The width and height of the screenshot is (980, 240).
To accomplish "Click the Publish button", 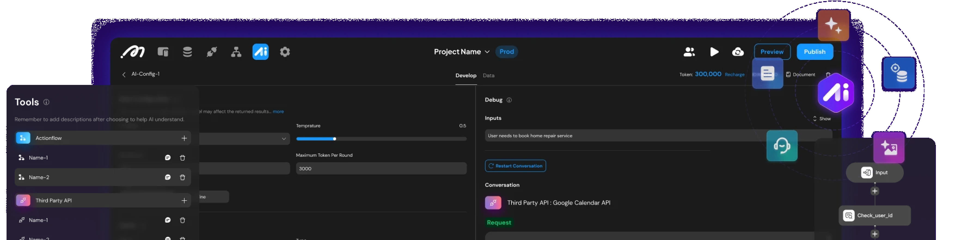I will point(814,52).
